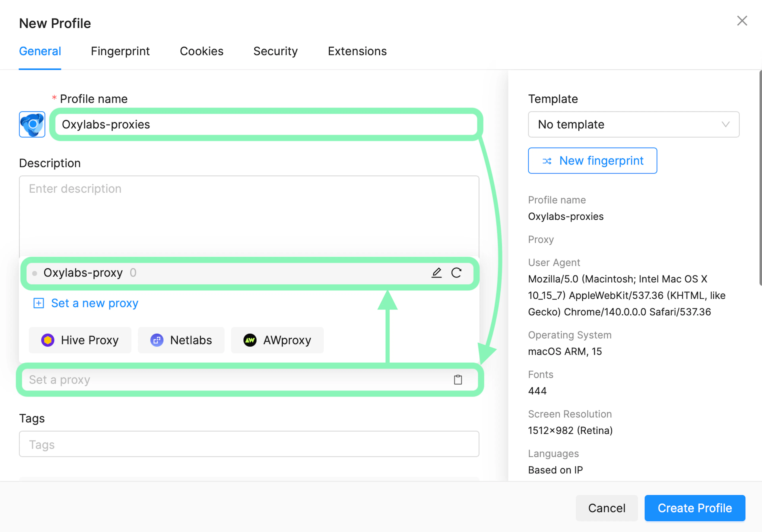Click the Netlabs logo icon
This screenshot has height=532, width=762.
pos(157,340)
